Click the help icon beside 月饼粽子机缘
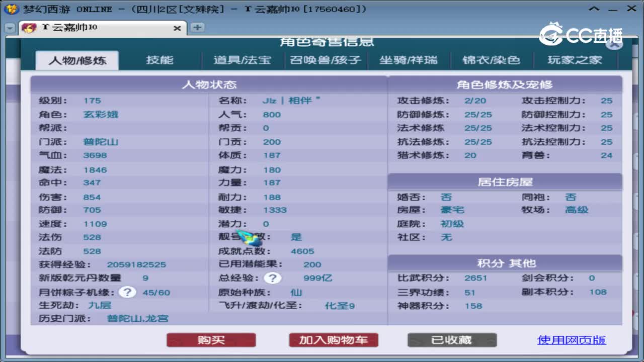The width and height of the screenshot is (644, 362). pos(127,292)
